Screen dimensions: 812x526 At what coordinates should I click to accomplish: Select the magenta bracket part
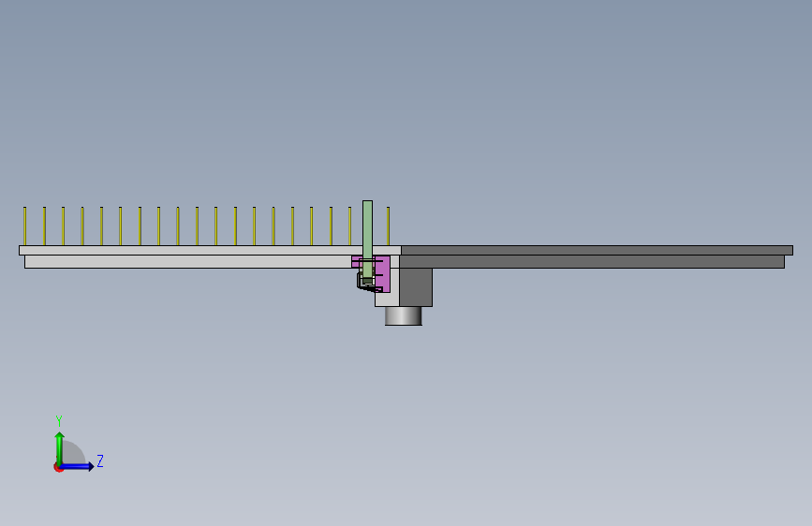pyautogui.click(x=383, y=273)
